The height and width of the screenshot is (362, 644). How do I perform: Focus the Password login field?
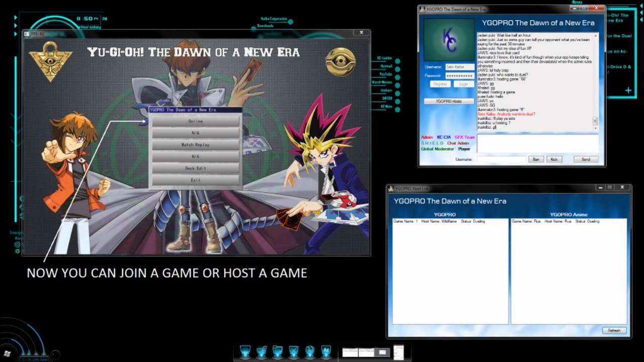click(x=459, y=76)
